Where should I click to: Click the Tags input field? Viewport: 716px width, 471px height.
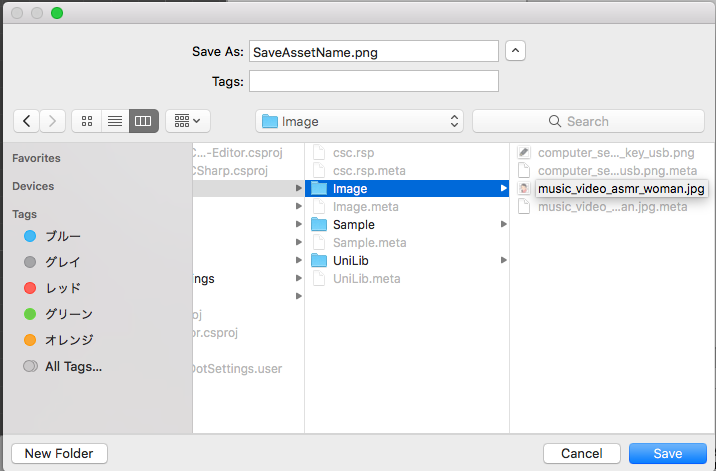pyautogui.click(x=374, y=81)
